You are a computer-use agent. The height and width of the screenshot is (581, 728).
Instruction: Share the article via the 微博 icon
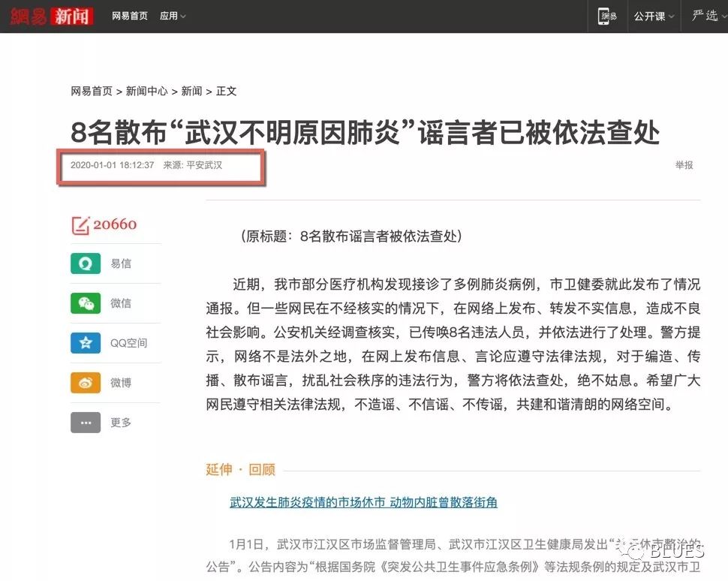pyautogui.click(x=86, y=383)
